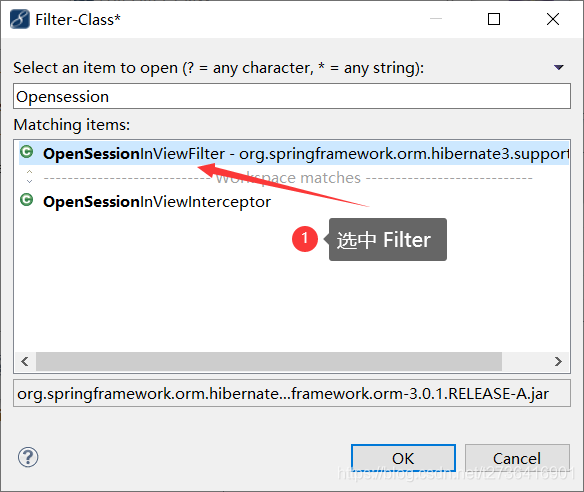584x492 pixels.
Task: Open the help question mark icon
Action: click(x=28, y=457)
